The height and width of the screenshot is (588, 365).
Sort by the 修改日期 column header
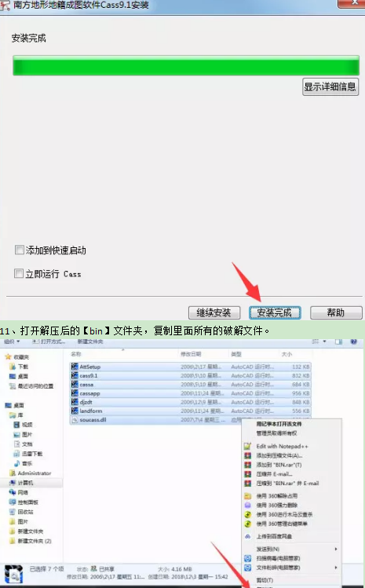tap(191, 354)
